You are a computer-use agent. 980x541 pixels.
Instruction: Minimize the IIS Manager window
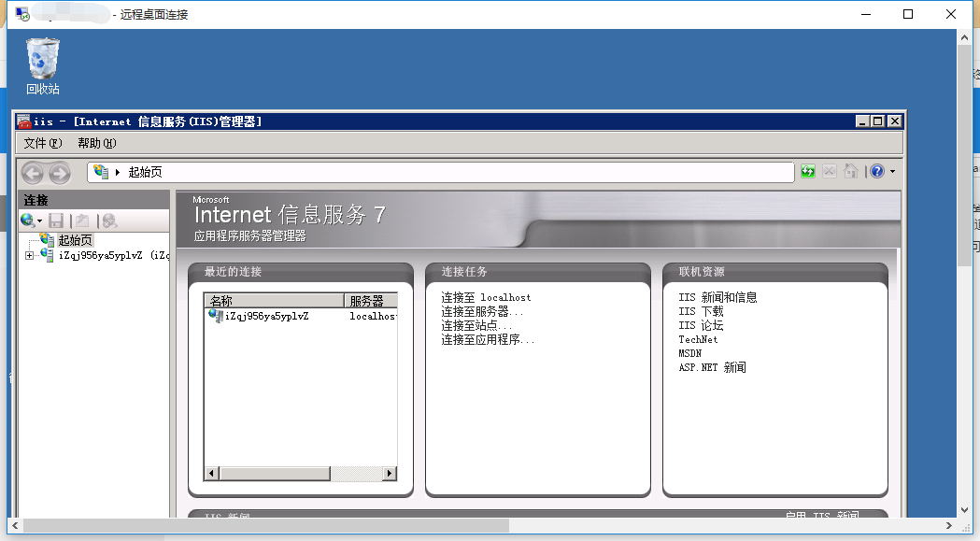(x=862, y=121)
